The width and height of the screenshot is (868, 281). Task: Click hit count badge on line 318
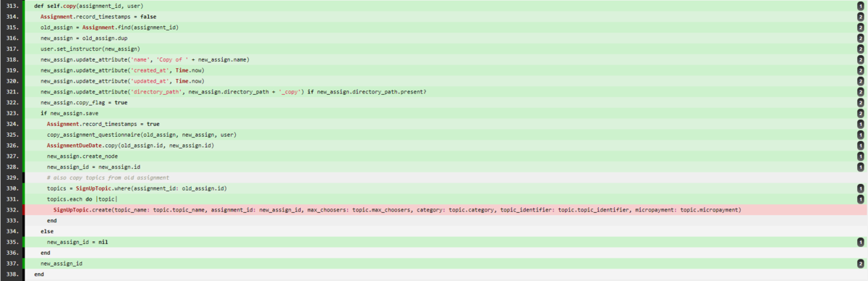pos(860,59)
